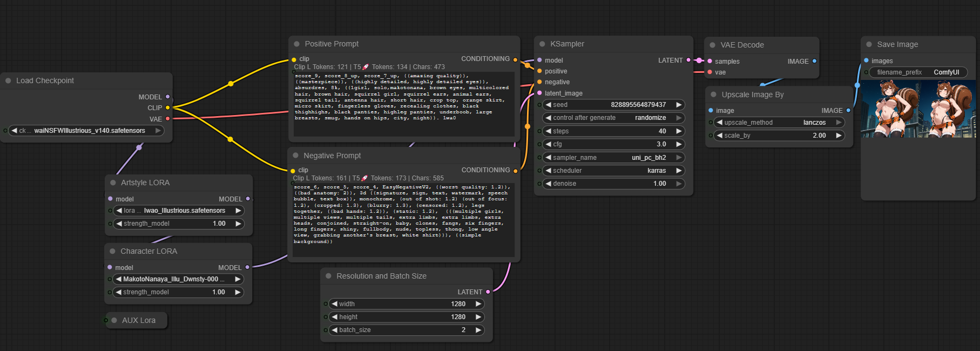
Task: Collapse the Character LORA node dot
Action: coord(112,251)
